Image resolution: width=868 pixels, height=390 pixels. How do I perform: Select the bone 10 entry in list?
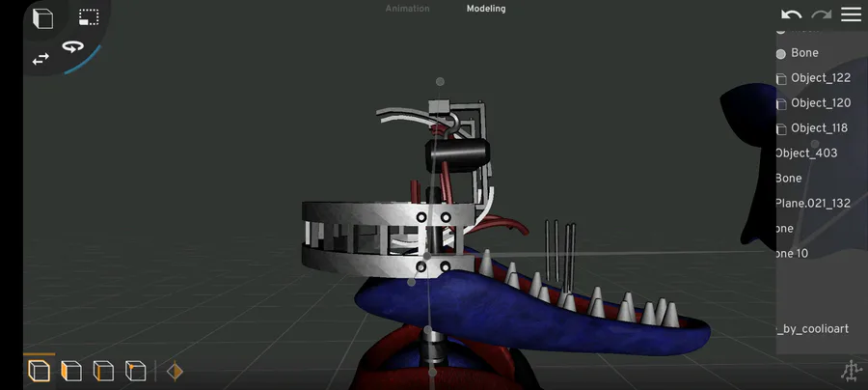click(x=792, y=254)
